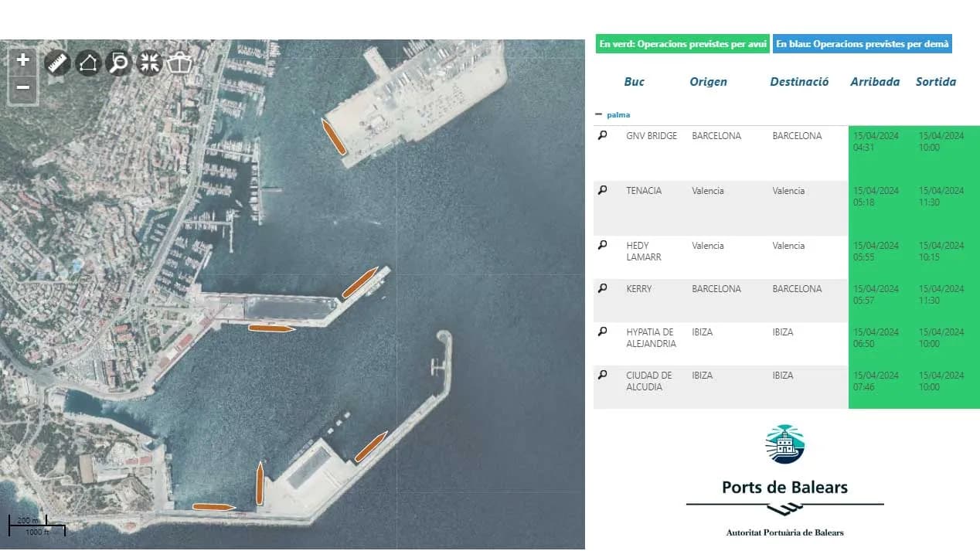Sort by the Buc column header
Image resolution: width=980 pixels, height=551 pixels.
pos(635,82)
